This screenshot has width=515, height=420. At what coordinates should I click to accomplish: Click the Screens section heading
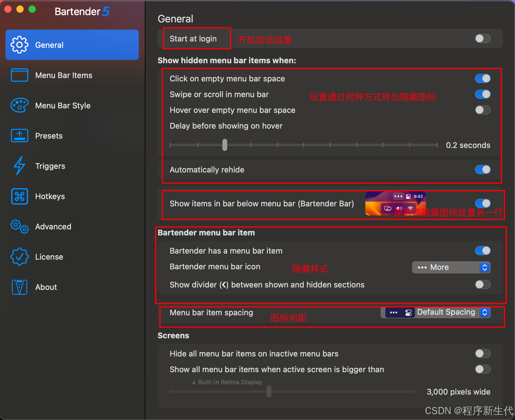click(173, 336)
